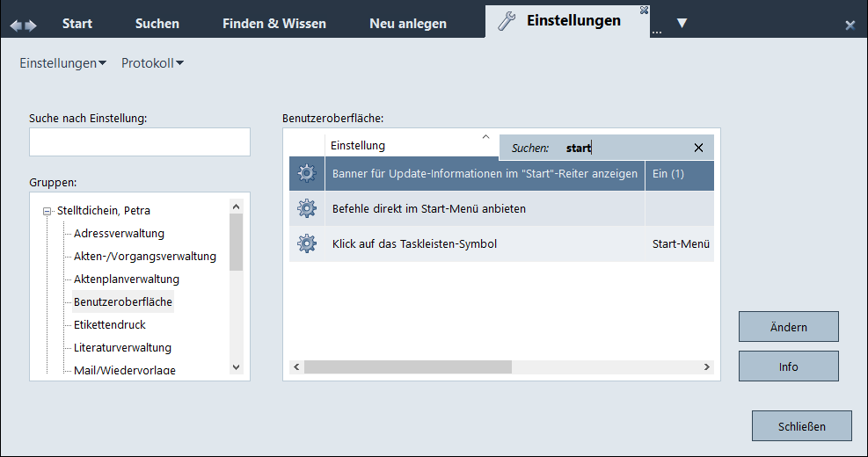Click gear icon beside Banner für Update-Informationen row

pyautogui.click(x=306, y=174)
